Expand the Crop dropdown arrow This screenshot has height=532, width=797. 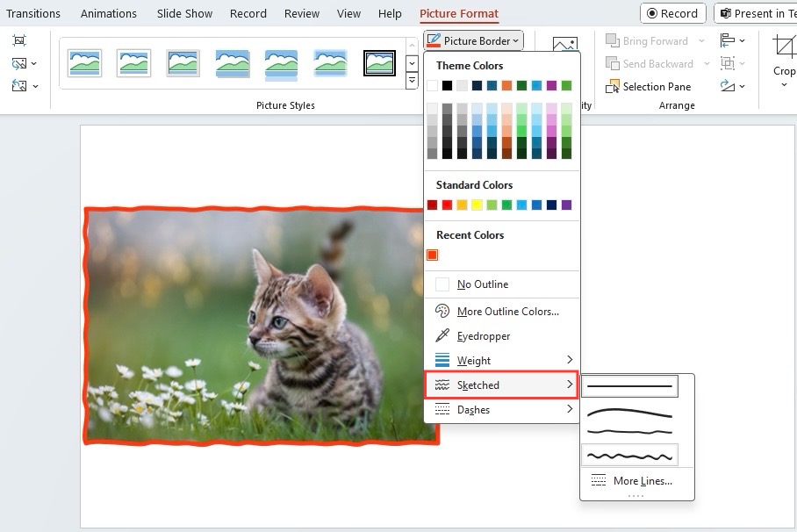785,84
